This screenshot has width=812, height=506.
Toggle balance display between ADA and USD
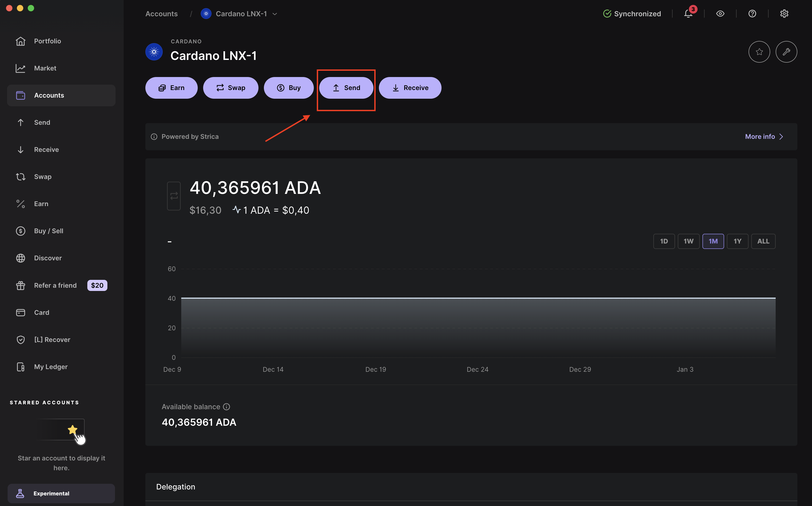pyautogui.click(x=174, y=196)
